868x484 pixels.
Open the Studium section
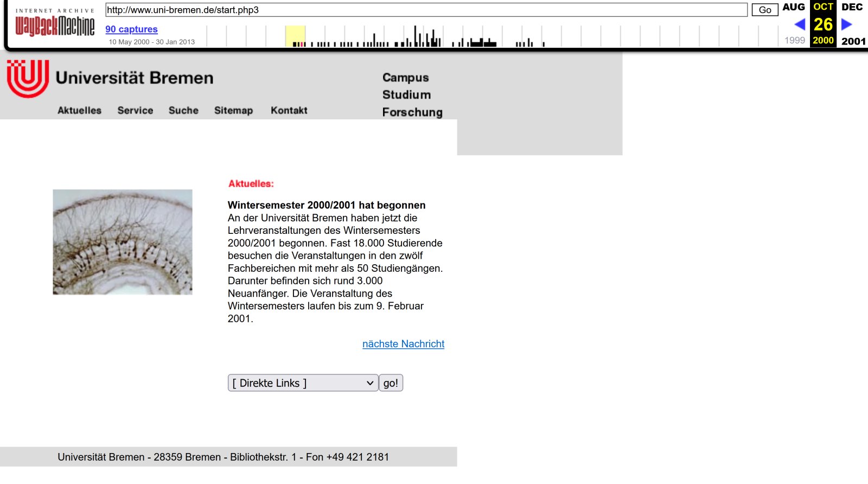pos(407,95)
